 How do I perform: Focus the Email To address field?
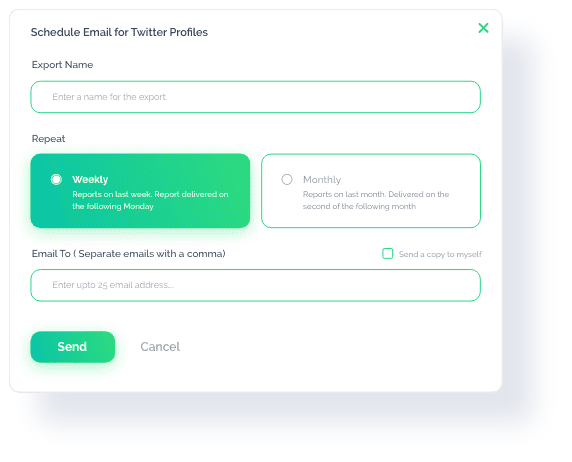tap(255, 285)
